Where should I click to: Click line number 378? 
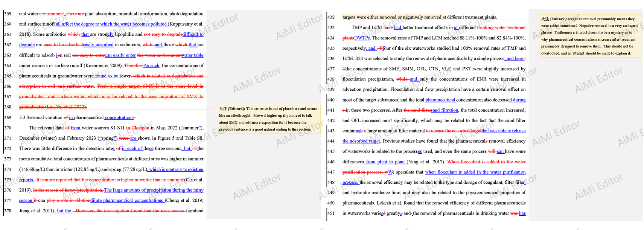tap(8, 211)
